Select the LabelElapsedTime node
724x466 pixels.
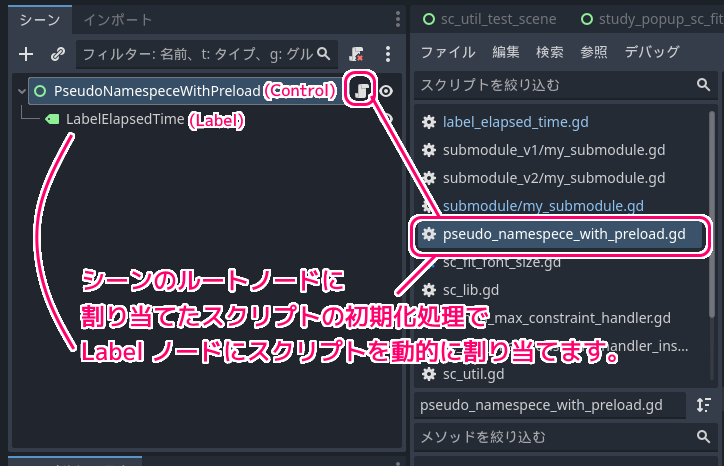(125, 119)
